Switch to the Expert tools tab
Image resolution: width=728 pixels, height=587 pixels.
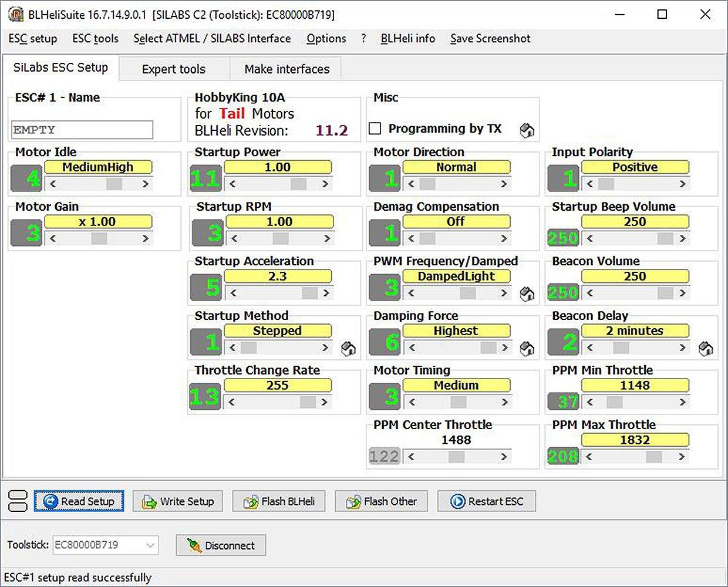tap(174, 69)
